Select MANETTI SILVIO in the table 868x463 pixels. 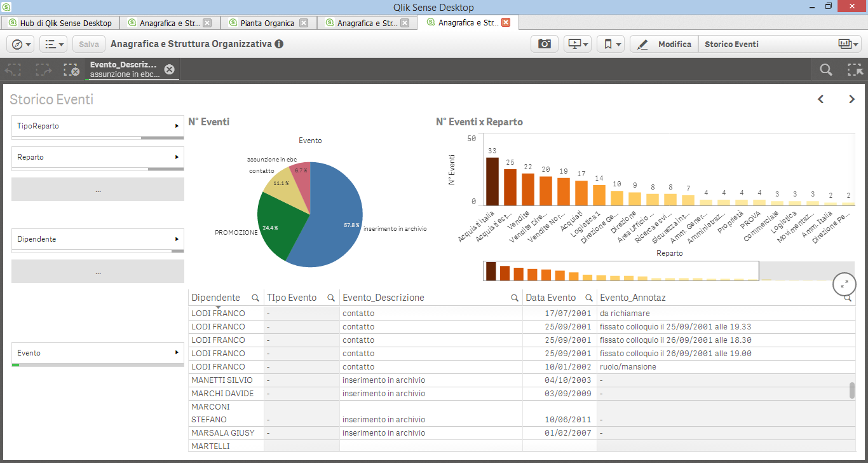point(222,380)
